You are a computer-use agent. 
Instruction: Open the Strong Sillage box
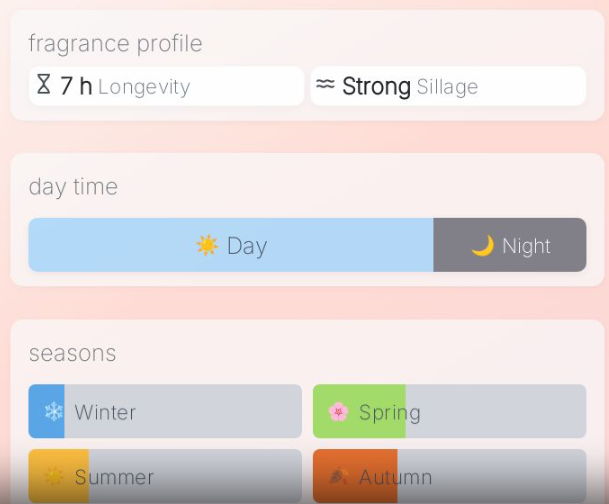tap(448, 86)
